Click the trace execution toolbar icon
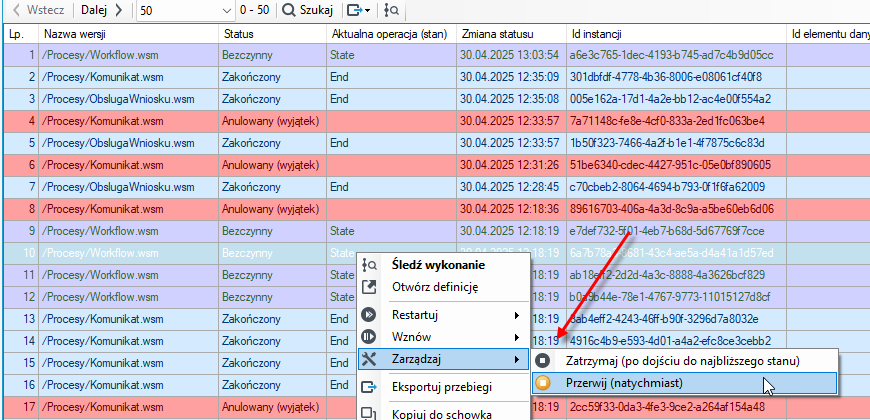870x420 pixels. 394,9
